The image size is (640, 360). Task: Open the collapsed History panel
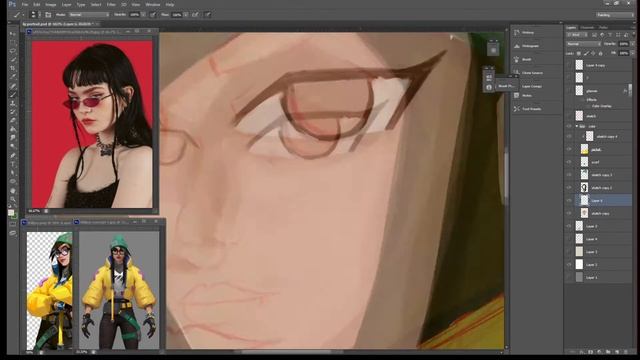coord(528,33)
